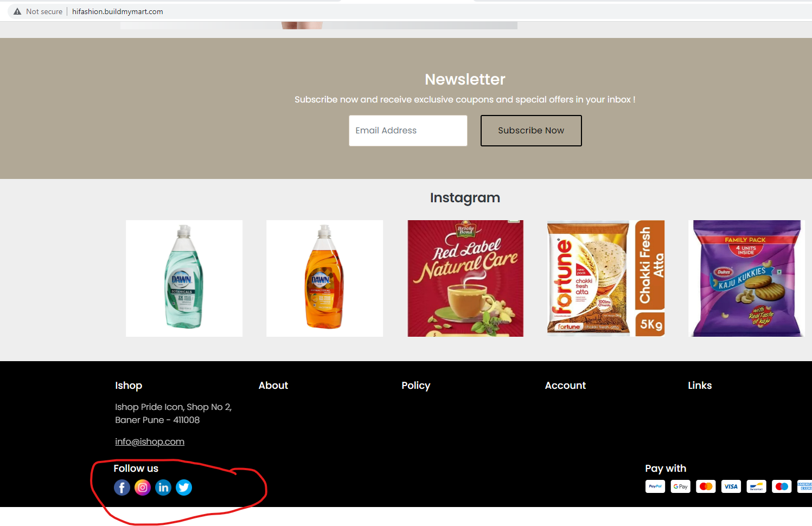Open the Twitter icon under Follow us
812x526 pixels.
[x=184, y=487]
